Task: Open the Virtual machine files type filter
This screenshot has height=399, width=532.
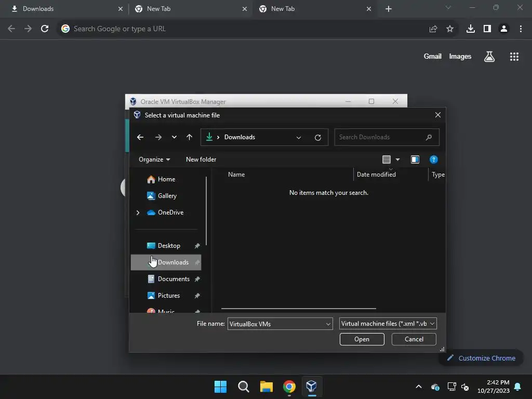Action: pos(388,324)
